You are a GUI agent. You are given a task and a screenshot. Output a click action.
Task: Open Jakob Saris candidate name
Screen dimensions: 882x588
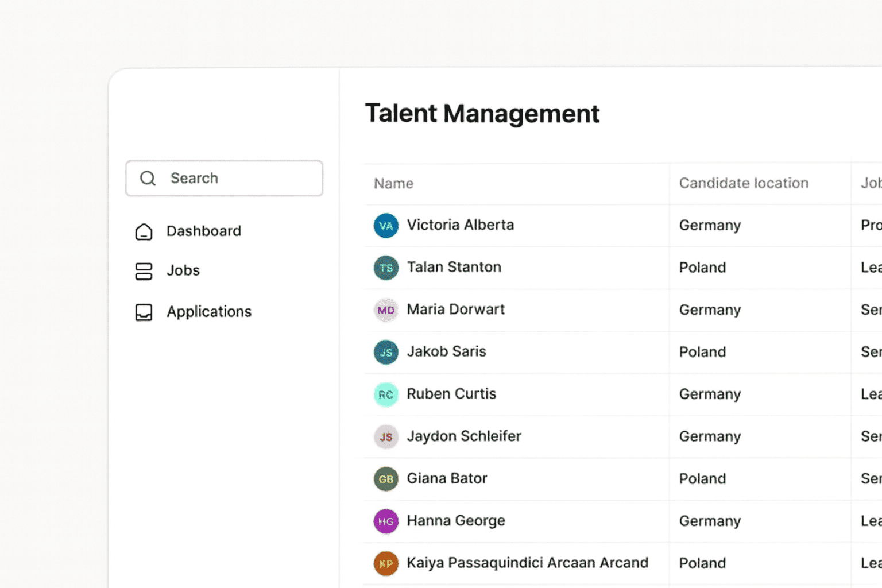[x=446, y=351]
